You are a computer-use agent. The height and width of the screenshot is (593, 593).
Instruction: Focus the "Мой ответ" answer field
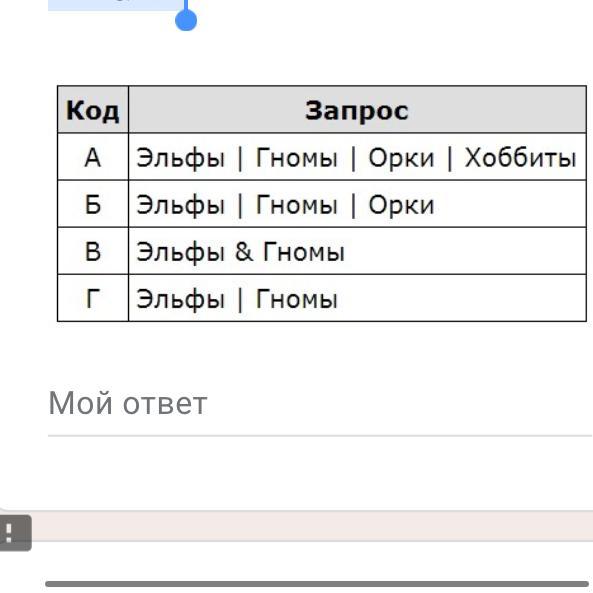(320, 404)
